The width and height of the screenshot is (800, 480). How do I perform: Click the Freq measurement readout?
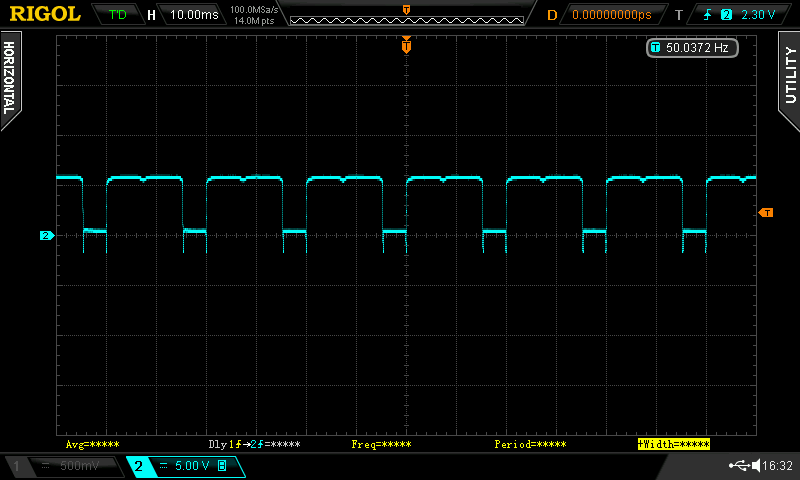pos(382,443)
